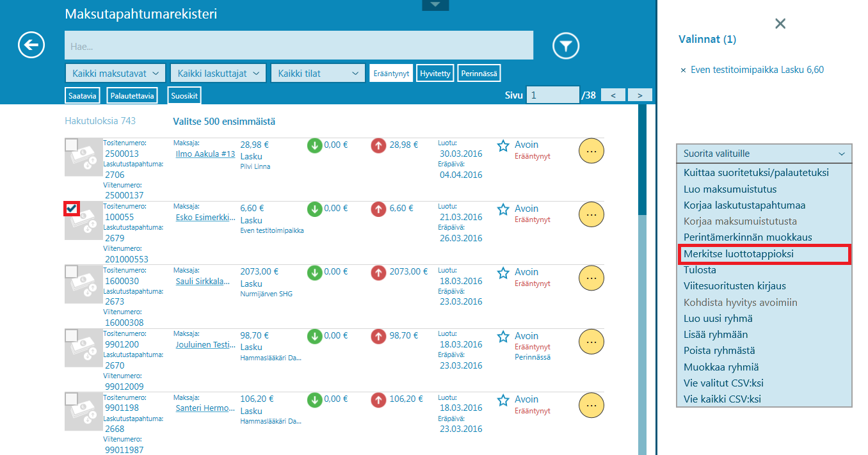
Task: Click yellow ellipsis button for Esko Esimerkki
Action: click(591, 214)
